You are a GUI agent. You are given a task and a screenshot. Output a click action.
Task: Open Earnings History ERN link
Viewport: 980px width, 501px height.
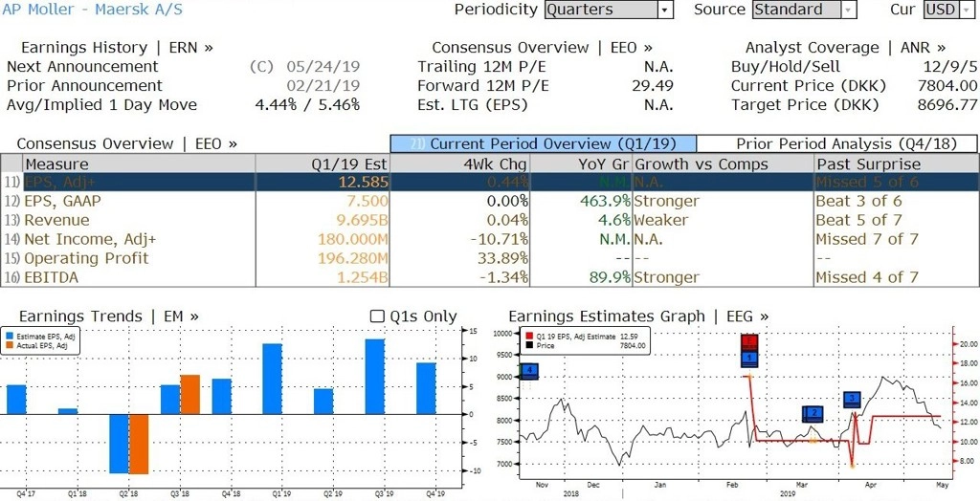pyautogui.click(x=117, y=48)
